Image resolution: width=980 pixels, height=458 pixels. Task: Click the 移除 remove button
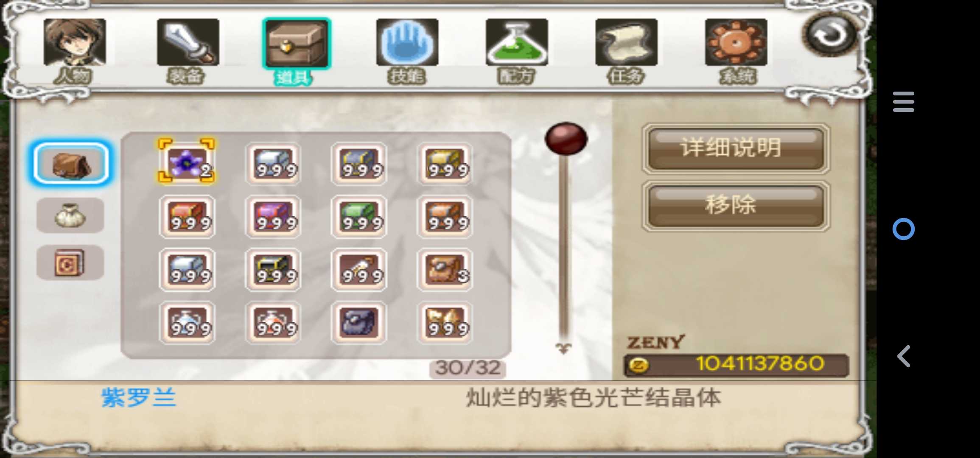point(736,207)
